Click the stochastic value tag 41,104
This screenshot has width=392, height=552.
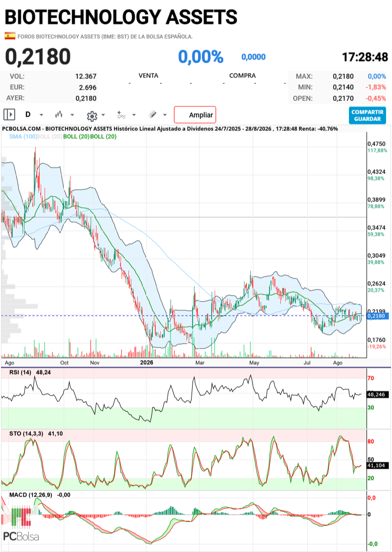point(378,465)
